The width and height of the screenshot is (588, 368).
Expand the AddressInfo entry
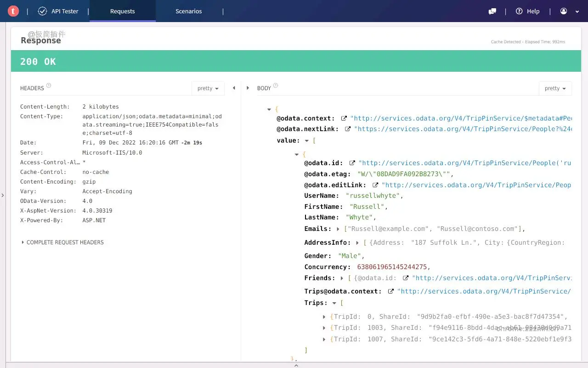(356, 242)
